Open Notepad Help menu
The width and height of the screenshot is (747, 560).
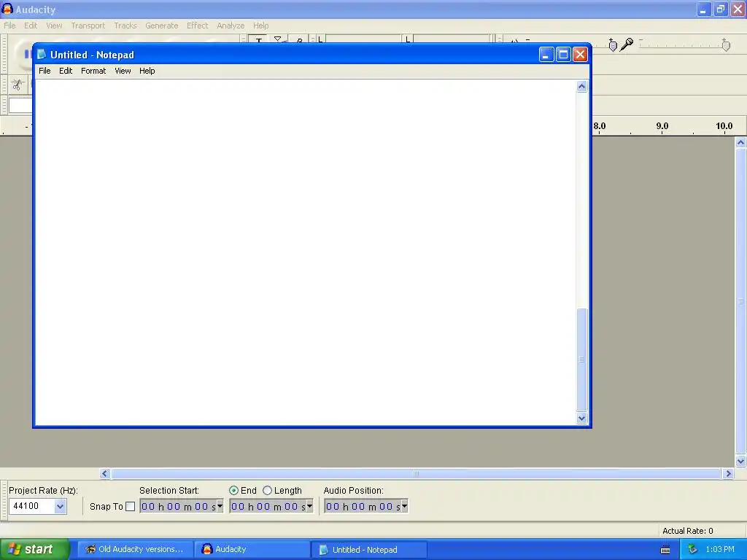pos(147,71)
